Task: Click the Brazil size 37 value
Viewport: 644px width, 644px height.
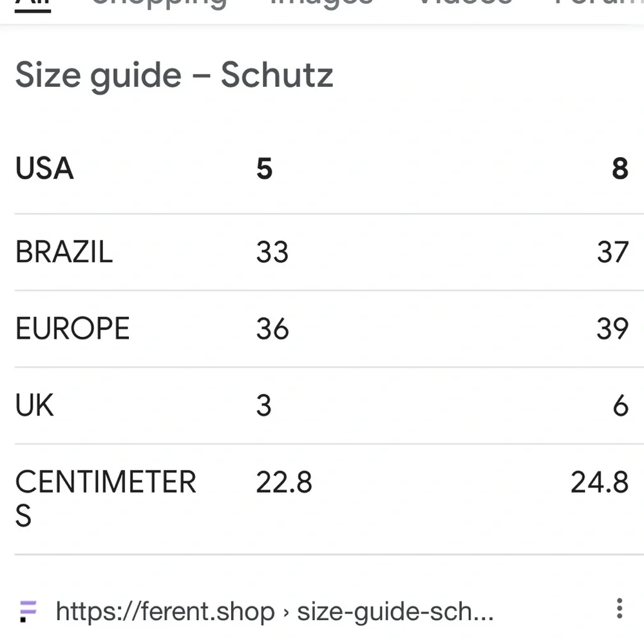Action: pos(612,252)
